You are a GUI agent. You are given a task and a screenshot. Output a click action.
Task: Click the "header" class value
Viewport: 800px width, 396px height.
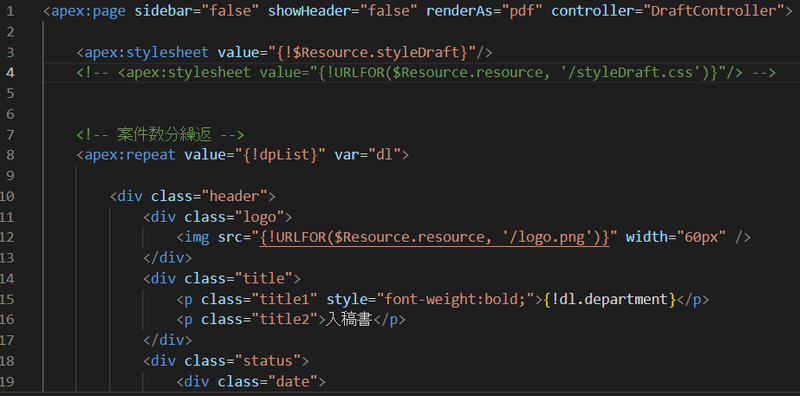tap(235, 196)
